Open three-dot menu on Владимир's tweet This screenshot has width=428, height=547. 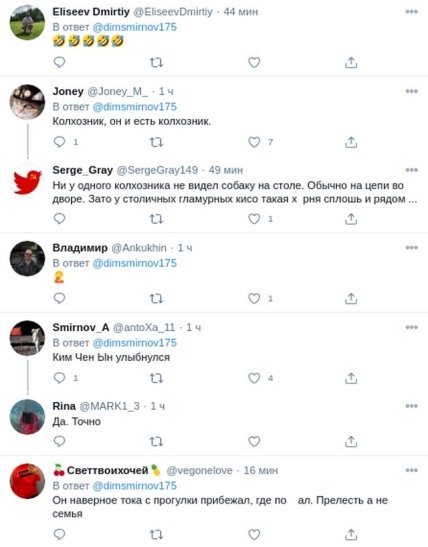[x=412, y=248]
